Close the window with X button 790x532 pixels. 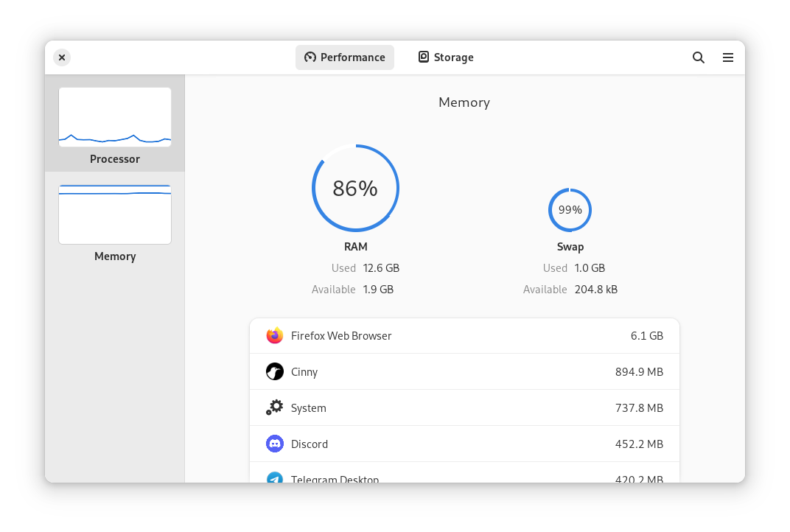62,57
